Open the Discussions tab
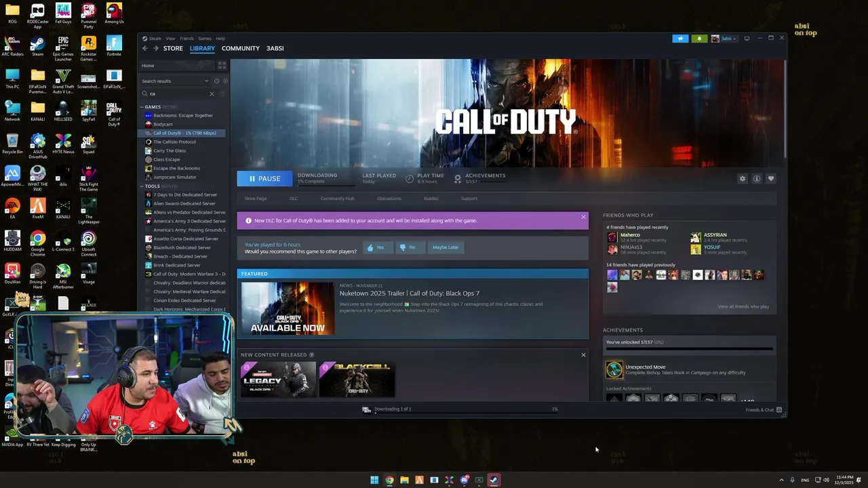The width and height of the screenshot is (868, 488). [389, 199]
